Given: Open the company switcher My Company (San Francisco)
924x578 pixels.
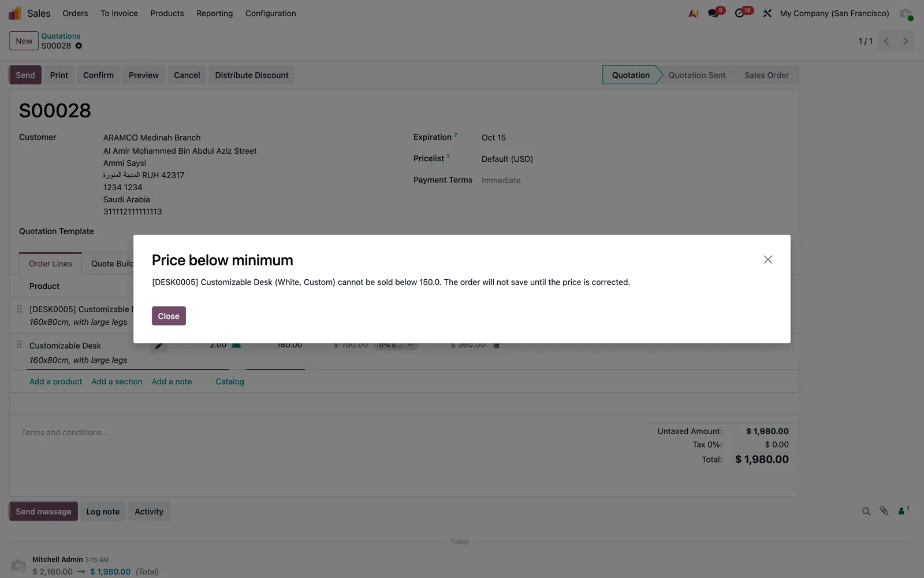Looking at the screenshot, I should tap(834, 13).
